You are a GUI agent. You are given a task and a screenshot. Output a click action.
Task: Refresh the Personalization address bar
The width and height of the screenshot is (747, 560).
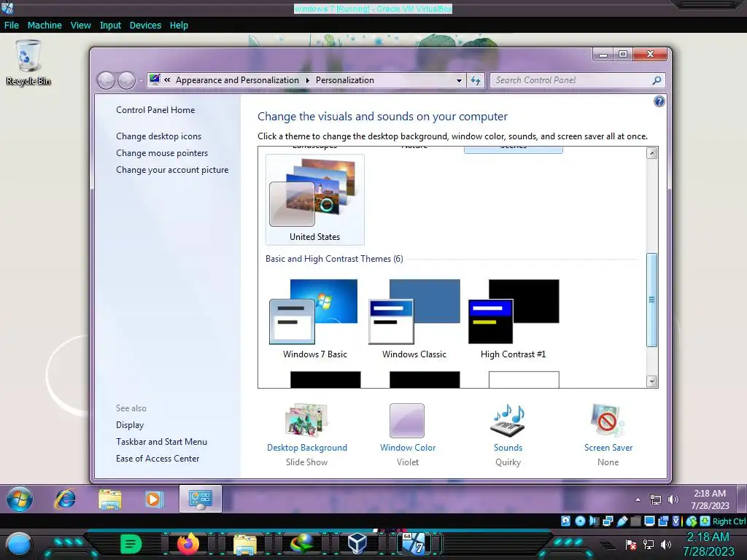(476, 80)
